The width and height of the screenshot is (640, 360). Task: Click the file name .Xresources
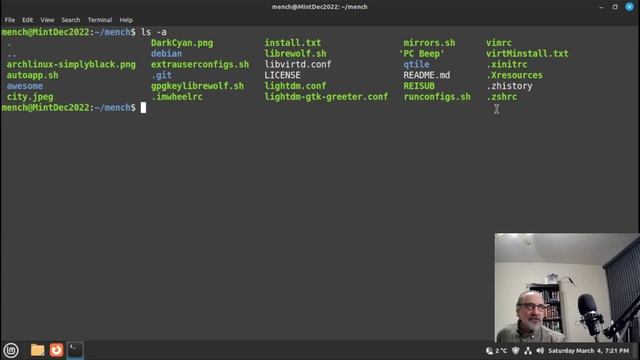(514, 75)
